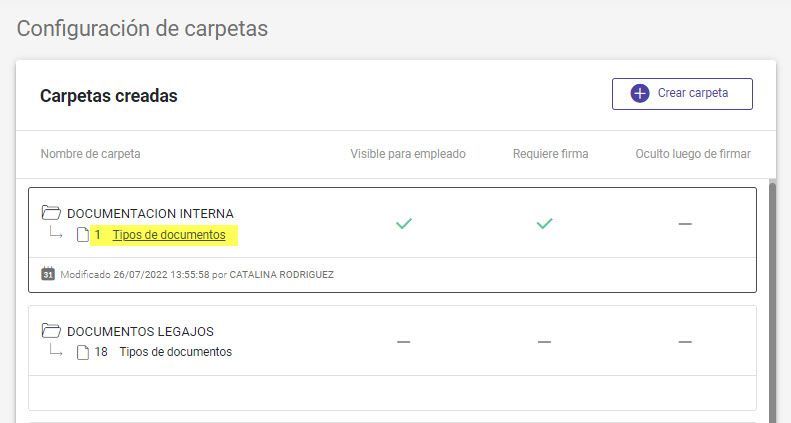Viewport: 791px width, 423px height.
Task: Open the DOCUMENTOS LEGAJOS folder icon
Action: (51, 331)
